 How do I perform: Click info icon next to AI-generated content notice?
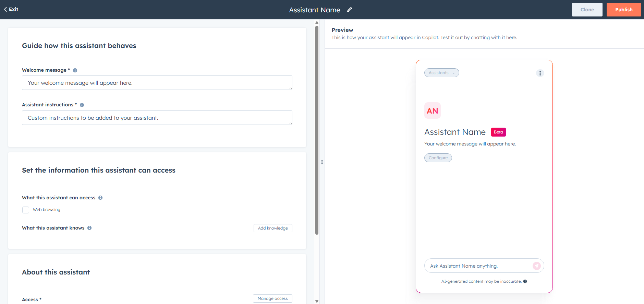(x=525, y=281)
